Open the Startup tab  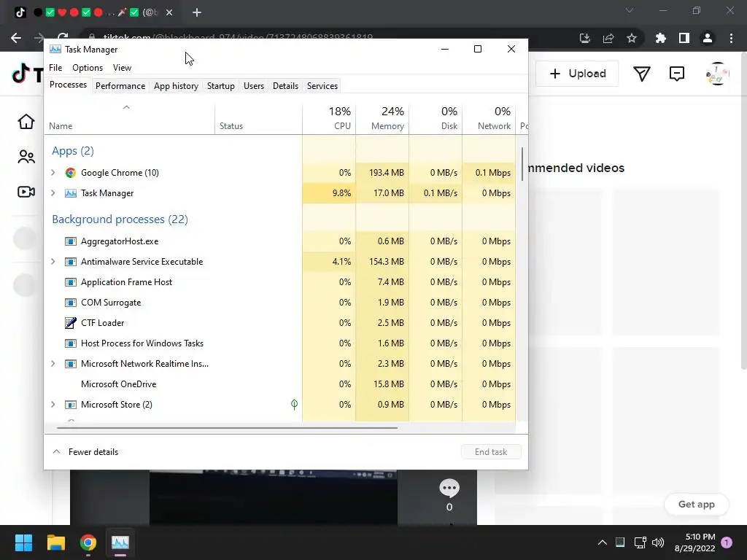(x=220, y=86)
